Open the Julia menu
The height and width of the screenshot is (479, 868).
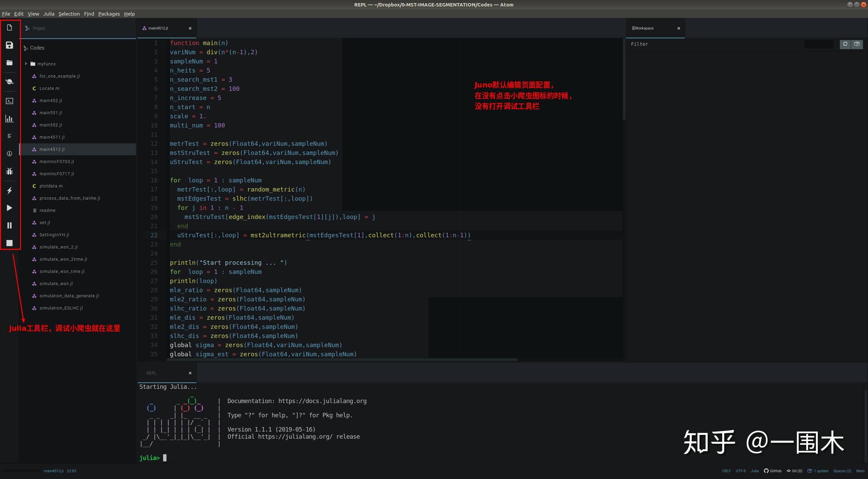[48, 14]
